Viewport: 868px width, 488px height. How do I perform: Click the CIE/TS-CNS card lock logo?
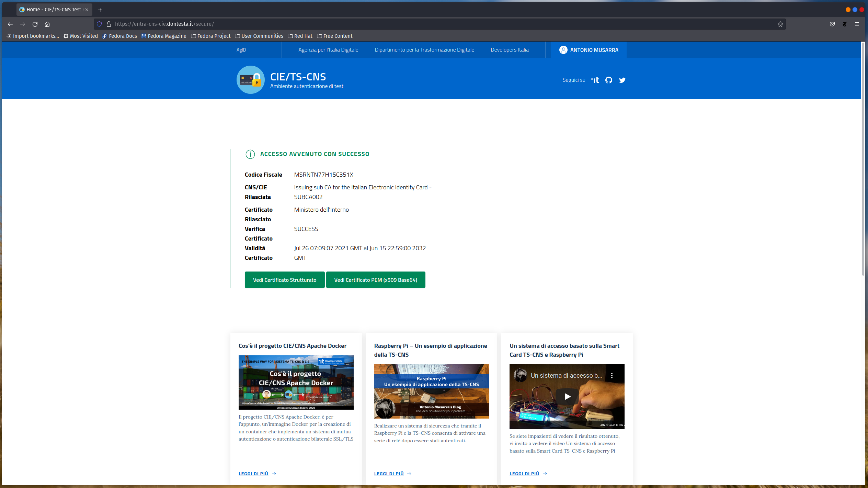[250, 80]
